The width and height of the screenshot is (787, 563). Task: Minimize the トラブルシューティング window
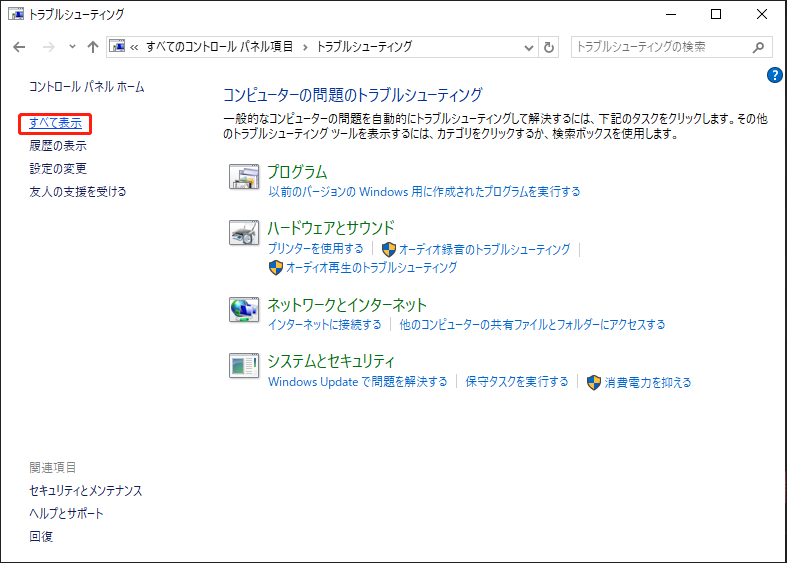(x=671, y=15)
